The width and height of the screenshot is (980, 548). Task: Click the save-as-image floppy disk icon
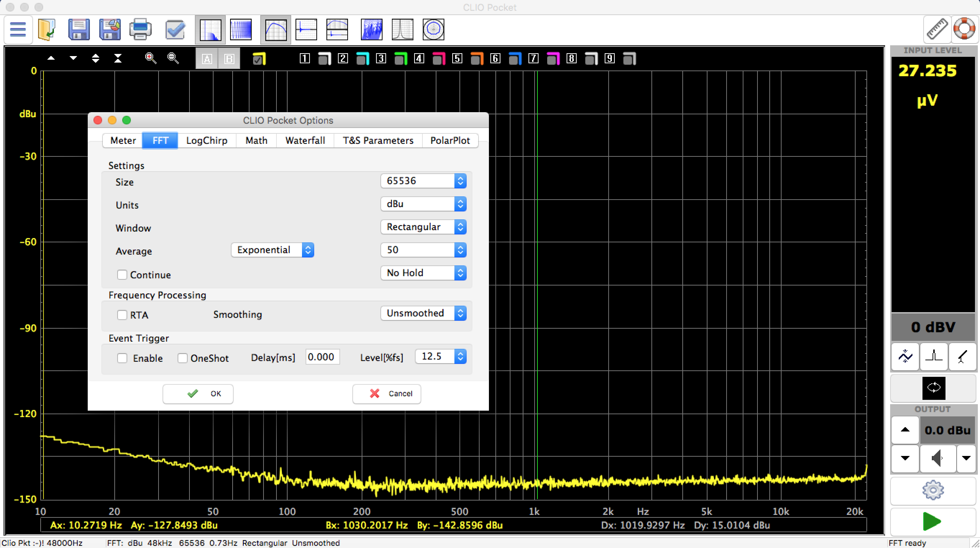click(x=110, y=29)
